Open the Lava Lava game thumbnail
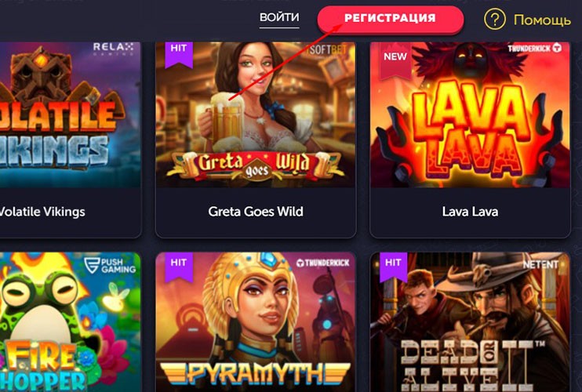 point(470,114)
